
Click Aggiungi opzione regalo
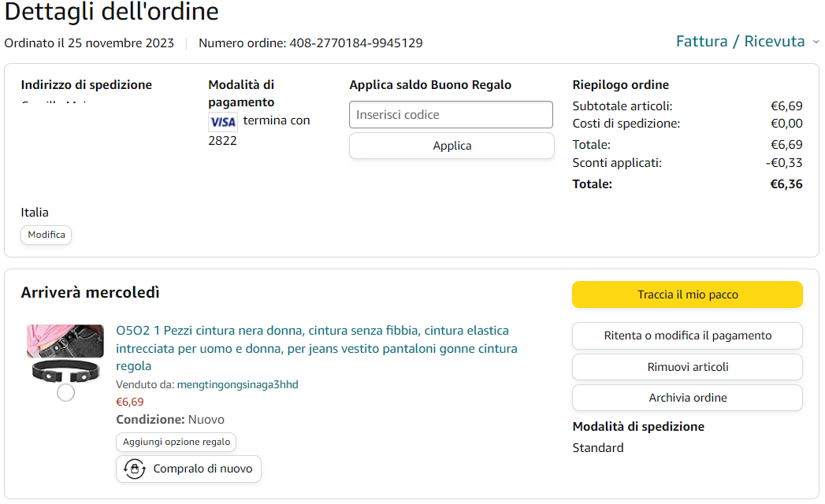pyautogui.click(x=177, y=442)
